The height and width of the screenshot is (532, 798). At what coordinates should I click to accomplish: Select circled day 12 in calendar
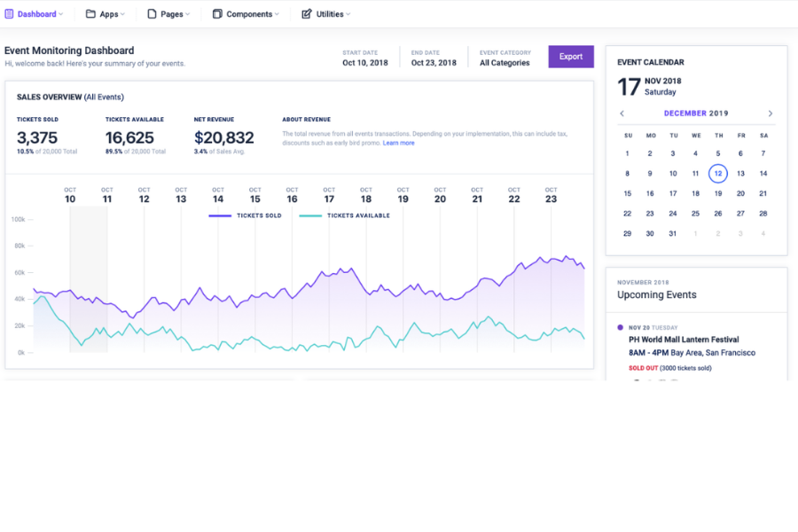click(x=718, y=174)
